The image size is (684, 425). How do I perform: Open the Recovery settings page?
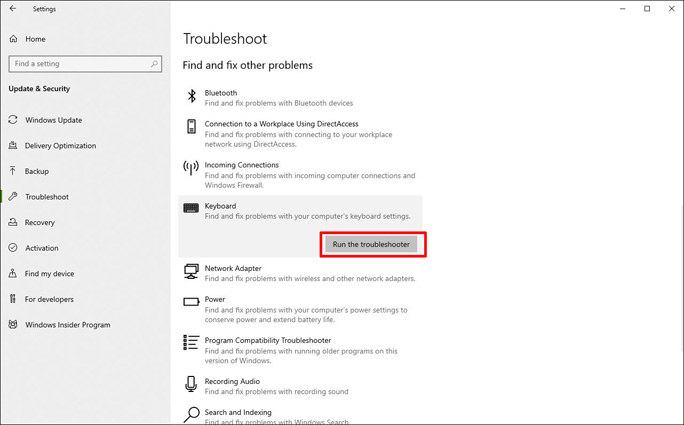tap(40, 223)
